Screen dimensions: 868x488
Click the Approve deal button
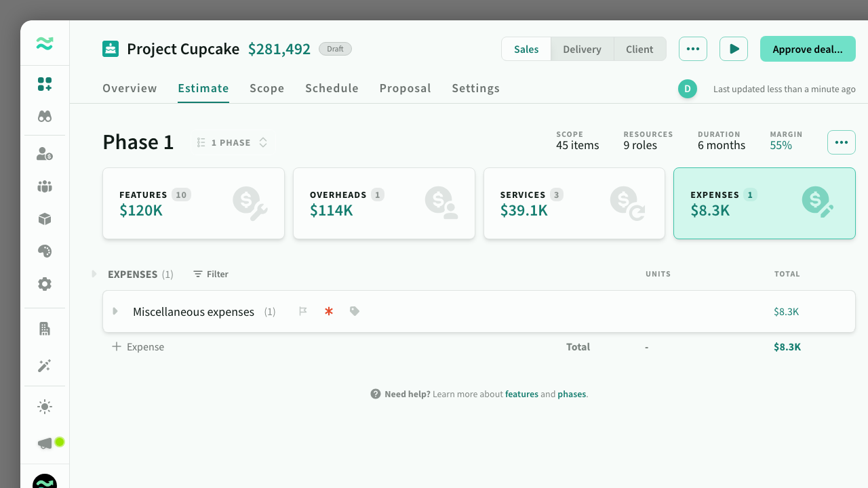808,49
